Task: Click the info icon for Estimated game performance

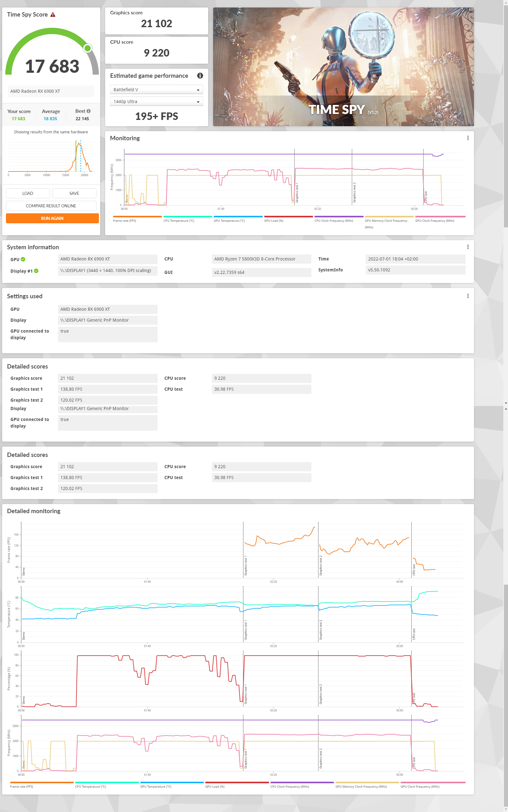Action: coord(200,76)
